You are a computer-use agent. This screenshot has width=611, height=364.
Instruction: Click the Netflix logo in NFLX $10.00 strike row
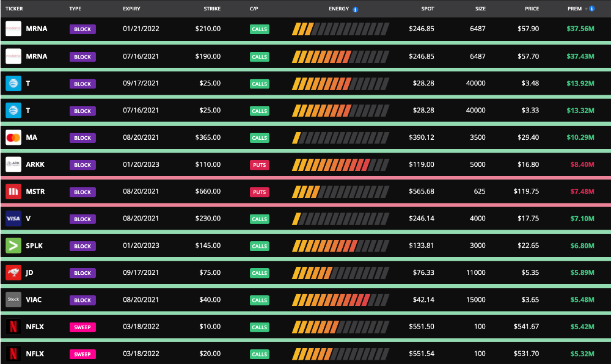[13, 327]
